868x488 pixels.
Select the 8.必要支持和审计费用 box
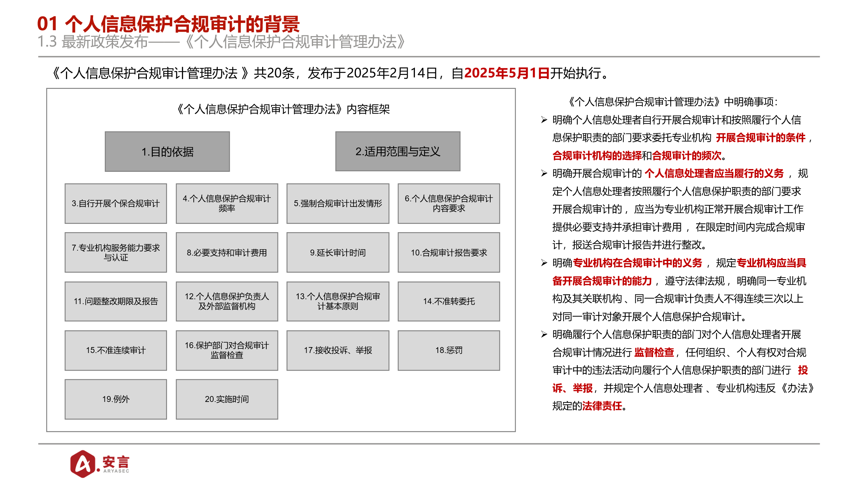[x=227, y=253]
